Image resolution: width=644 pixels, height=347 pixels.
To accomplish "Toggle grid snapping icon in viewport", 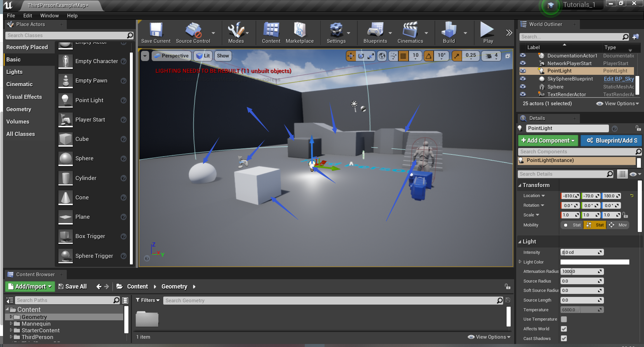I will (403, 56).
